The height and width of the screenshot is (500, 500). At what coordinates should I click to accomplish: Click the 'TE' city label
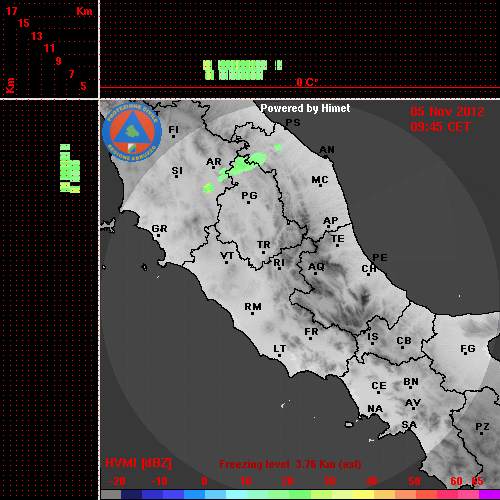click(338, 239)
